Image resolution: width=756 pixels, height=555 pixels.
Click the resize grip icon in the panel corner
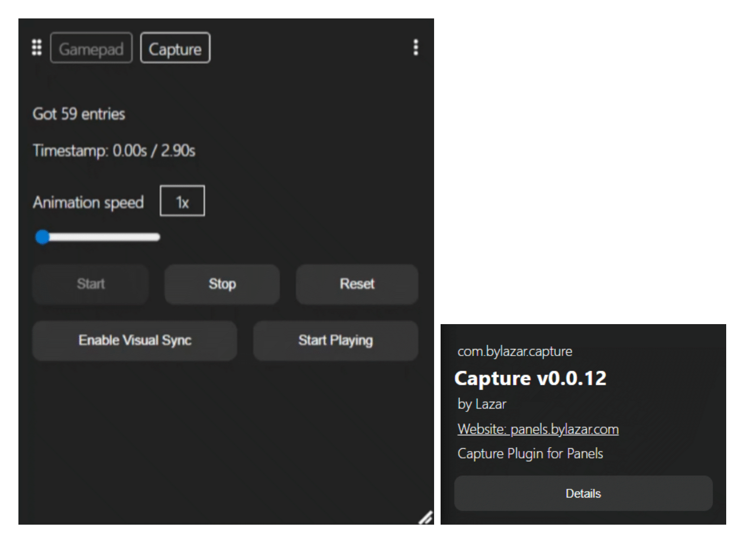(x=426, y=518)
